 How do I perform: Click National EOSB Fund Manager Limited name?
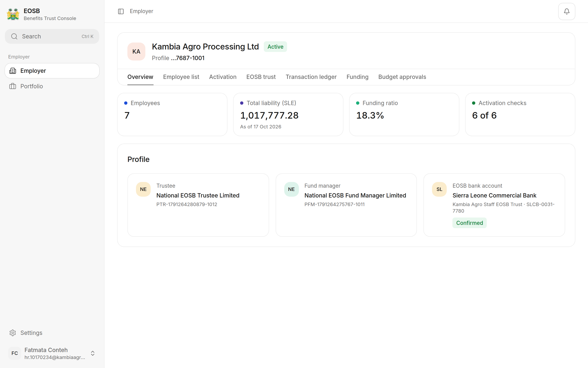[355, 195]
